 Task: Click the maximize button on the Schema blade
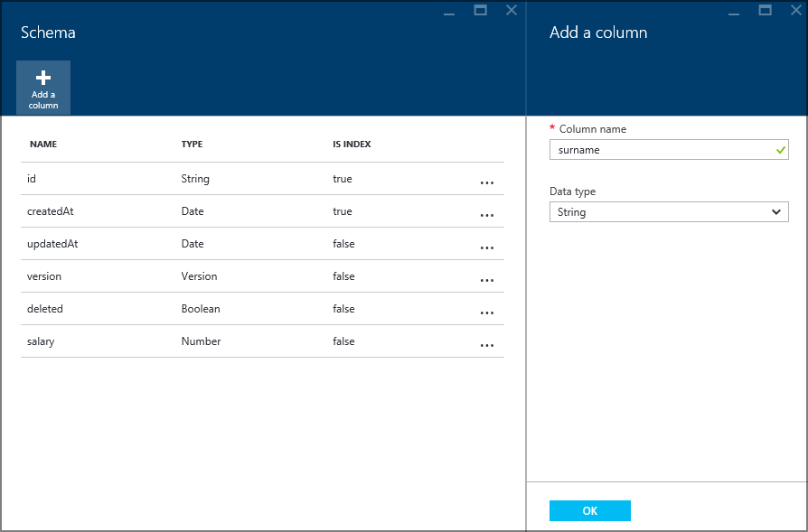tap(480, 10)
